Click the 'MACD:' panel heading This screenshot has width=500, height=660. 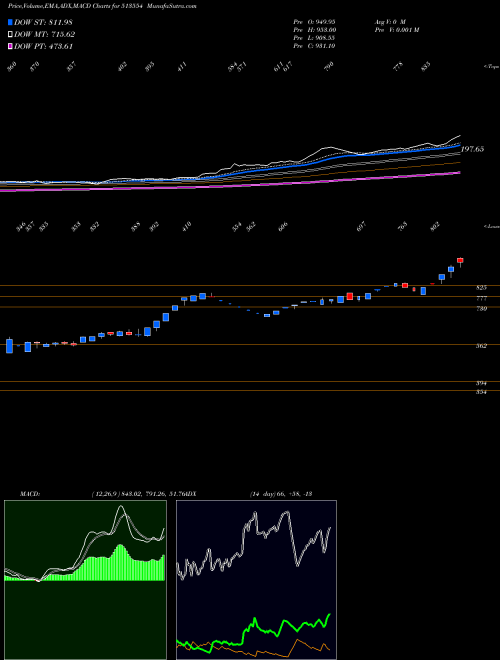(29, 494)
